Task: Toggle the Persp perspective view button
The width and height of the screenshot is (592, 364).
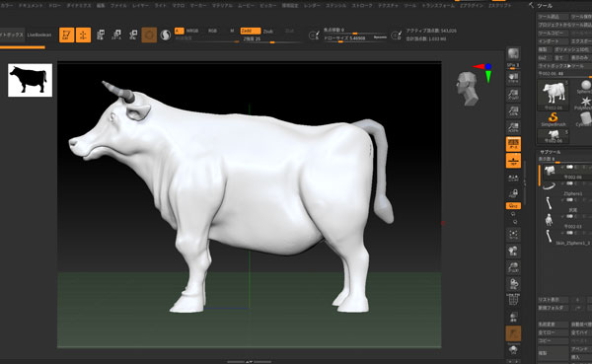Action: click(513, 144)
